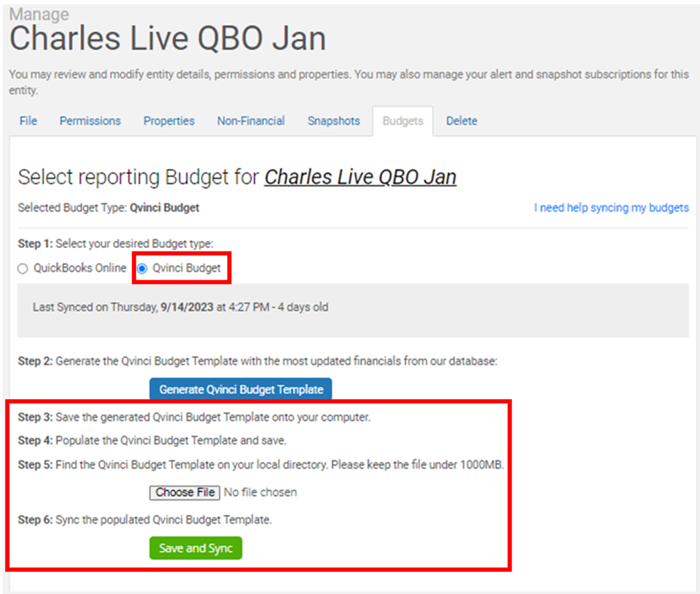
Task: Click 'Selected Budget Type: Qvinci Budget' text
Action: [109, 208]
